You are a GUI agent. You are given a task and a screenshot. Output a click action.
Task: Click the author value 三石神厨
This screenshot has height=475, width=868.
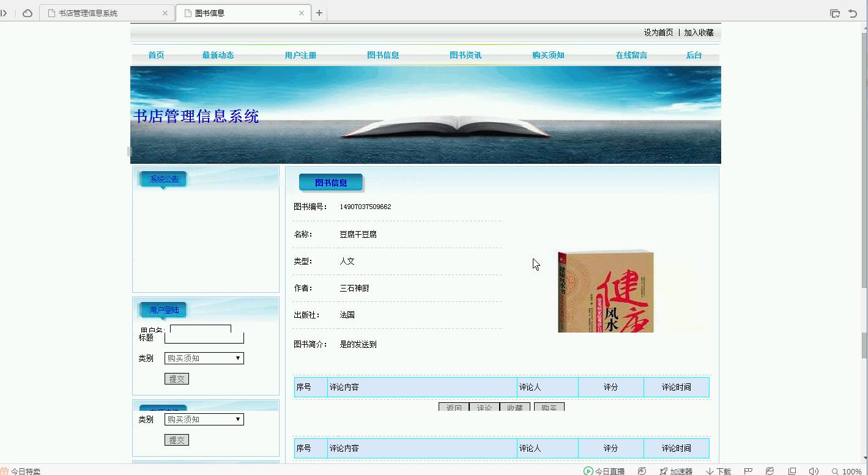(x=354, y=288)
